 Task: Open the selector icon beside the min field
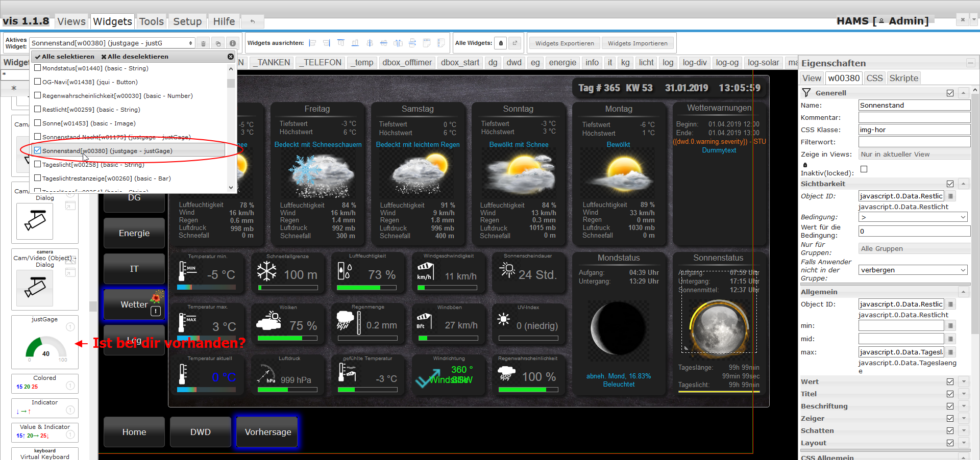(950, 325)
